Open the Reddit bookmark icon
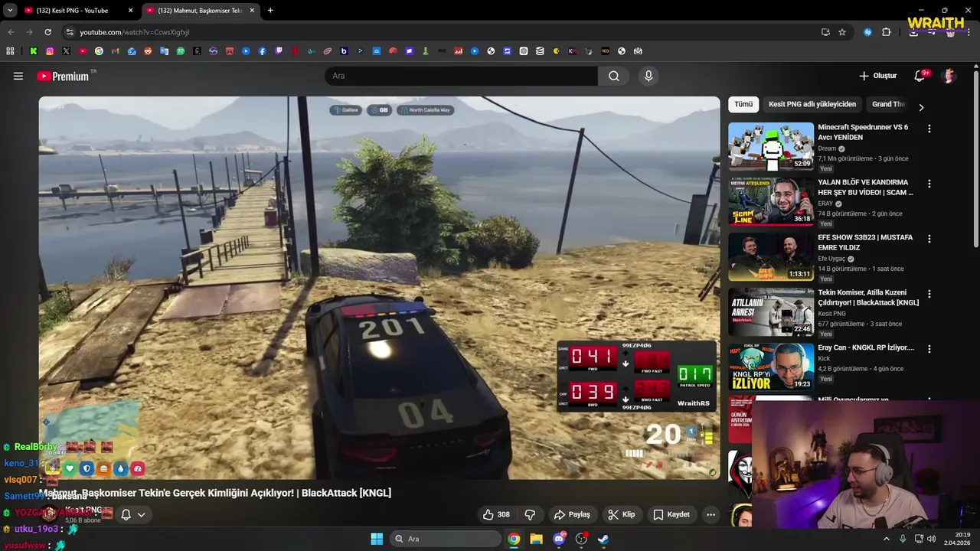 pyautogui.click(x=148, y=51)
